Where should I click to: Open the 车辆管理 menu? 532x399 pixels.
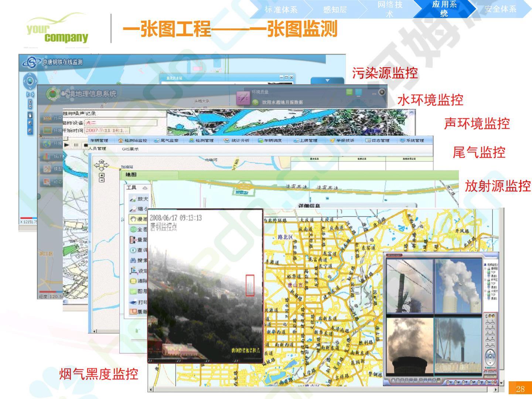click(99, 141)
